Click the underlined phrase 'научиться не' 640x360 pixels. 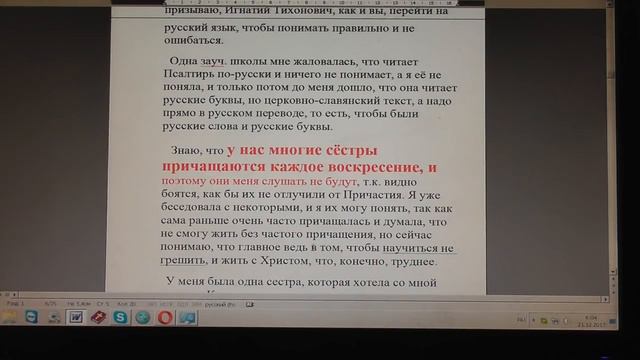pos(418,248)
